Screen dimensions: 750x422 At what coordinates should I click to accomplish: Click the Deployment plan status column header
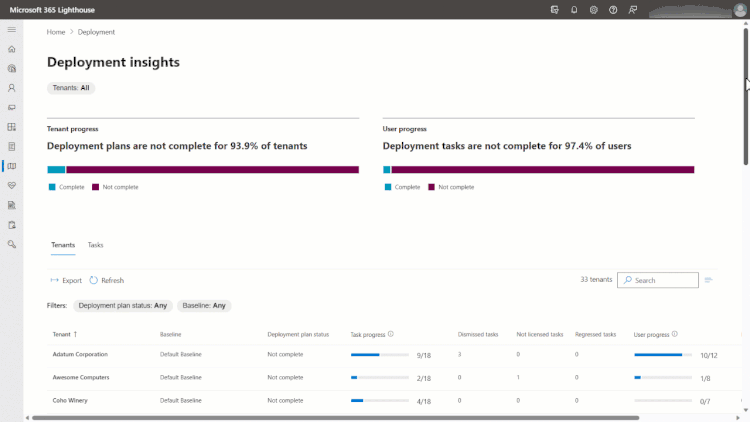click(x=298, y=334)
